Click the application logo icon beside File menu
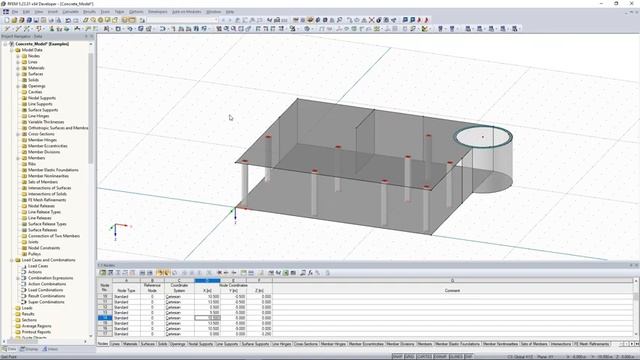Viewport: 640px width, 360px height. 6,12
